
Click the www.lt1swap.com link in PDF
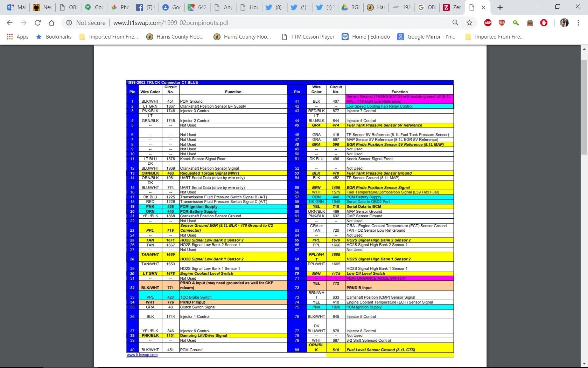[142, 355]
